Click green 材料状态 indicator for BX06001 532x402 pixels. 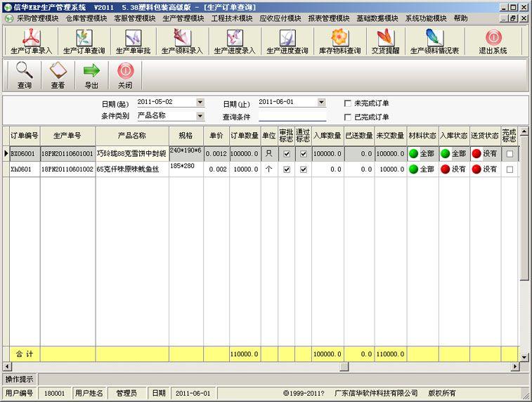point(413,154)
